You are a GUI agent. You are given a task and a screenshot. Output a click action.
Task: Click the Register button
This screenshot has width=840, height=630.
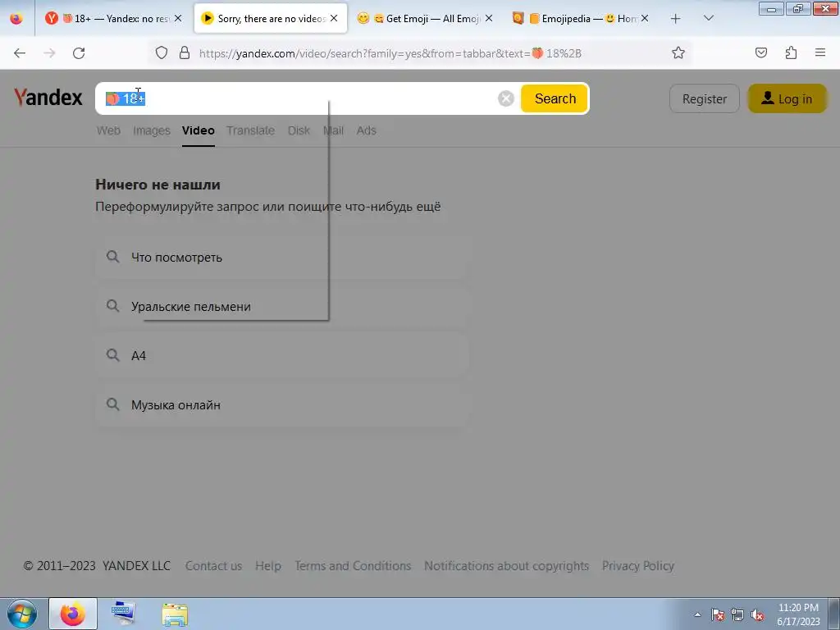tap(705, 98)
